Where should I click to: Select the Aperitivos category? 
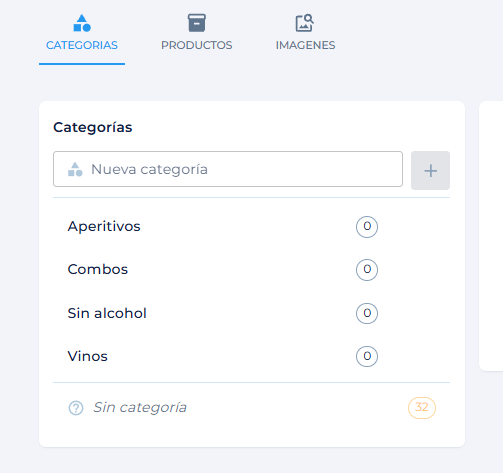tap(251, 227)
